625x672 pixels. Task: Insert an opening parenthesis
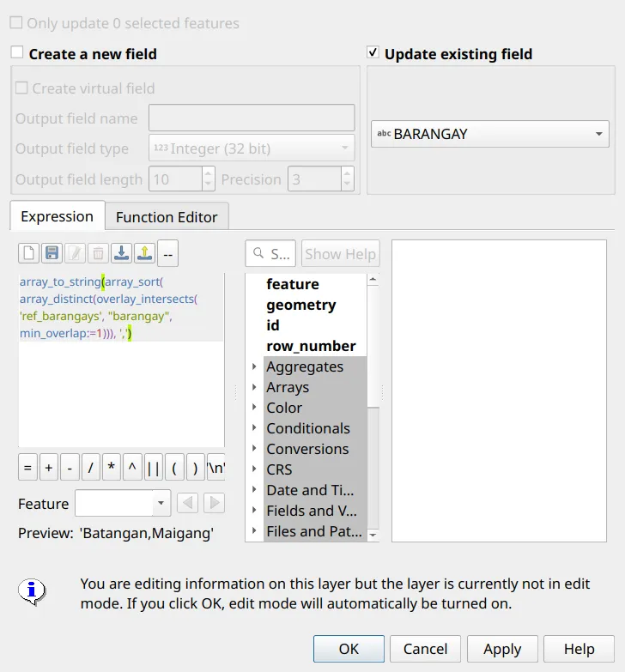(174, 467)
